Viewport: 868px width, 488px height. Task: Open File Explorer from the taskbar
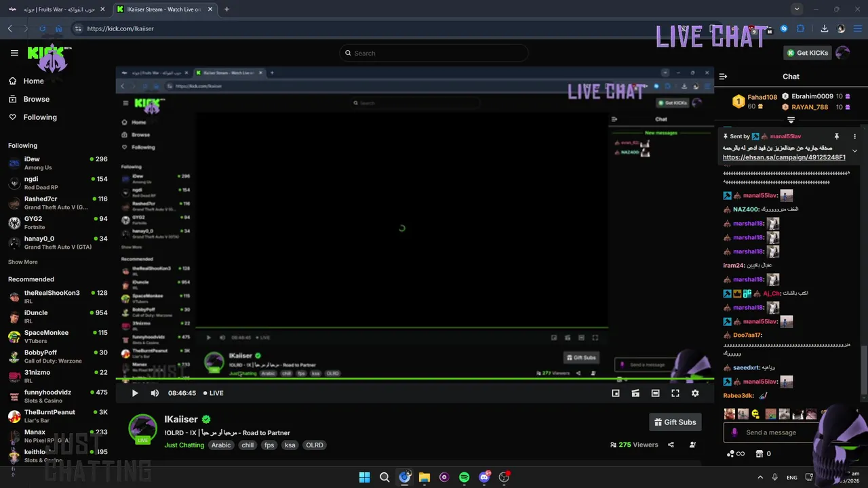pyautogui.click(x=424, y=477)
